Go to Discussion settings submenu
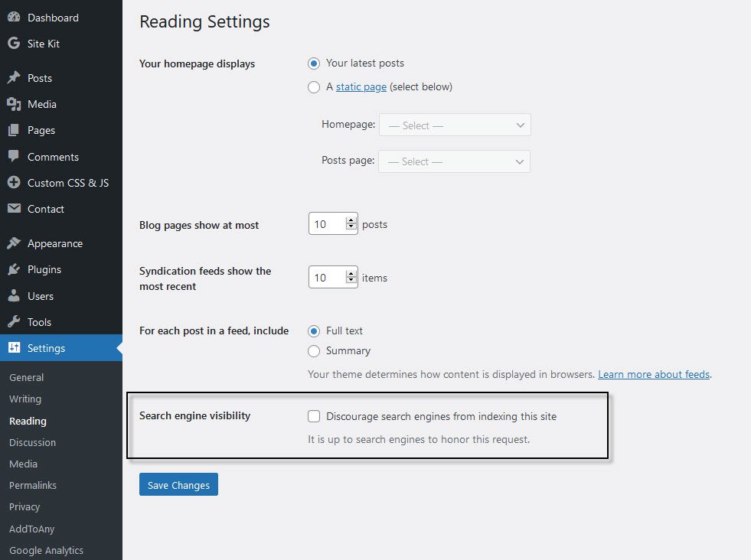 pyautogui.click(x=33, y=442)
